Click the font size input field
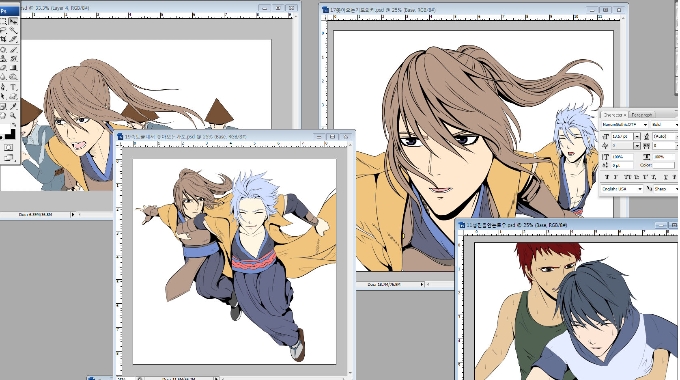This screenshot has height=380, width=680. point(622,137)
